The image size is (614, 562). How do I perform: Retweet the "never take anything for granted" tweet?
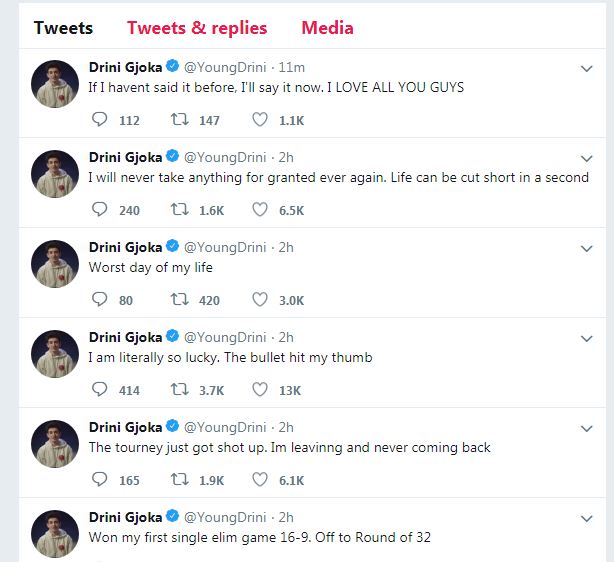[181, 210]
